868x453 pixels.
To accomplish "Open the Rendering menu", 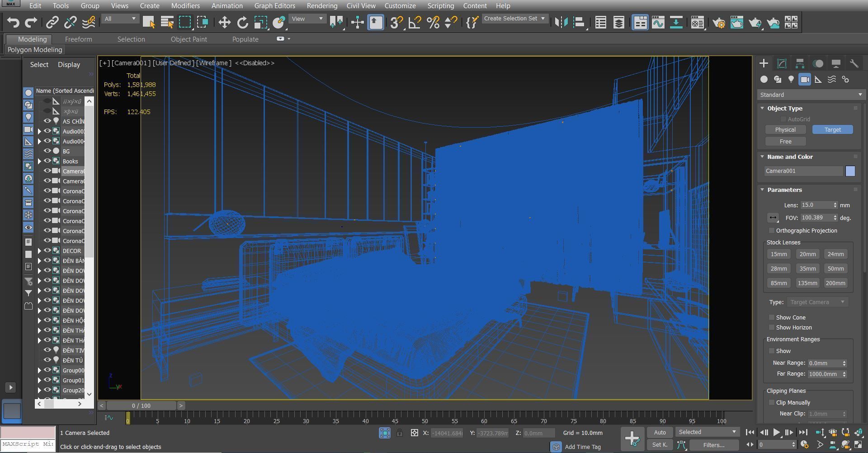I will coord(322,6).
